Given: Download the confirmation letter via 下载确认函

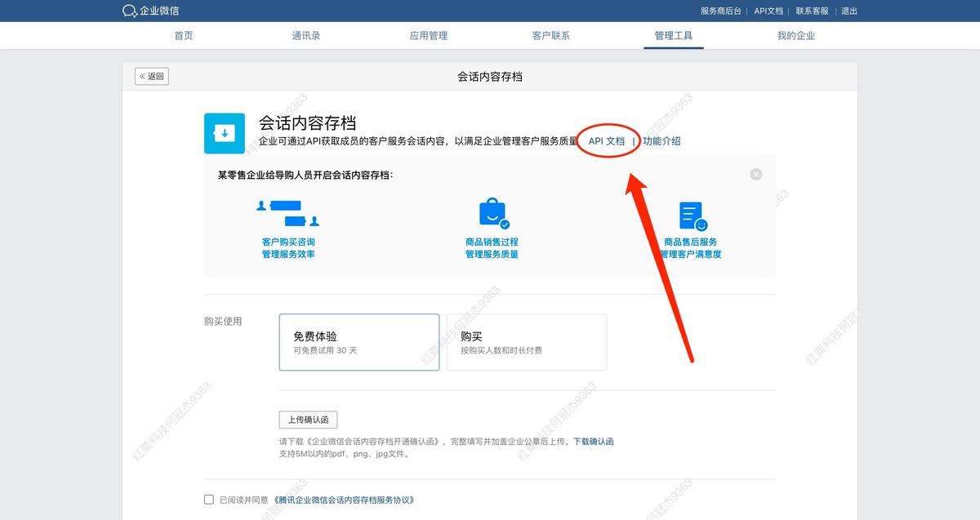Looking at the screenshot, I should [x=595, y=441].
